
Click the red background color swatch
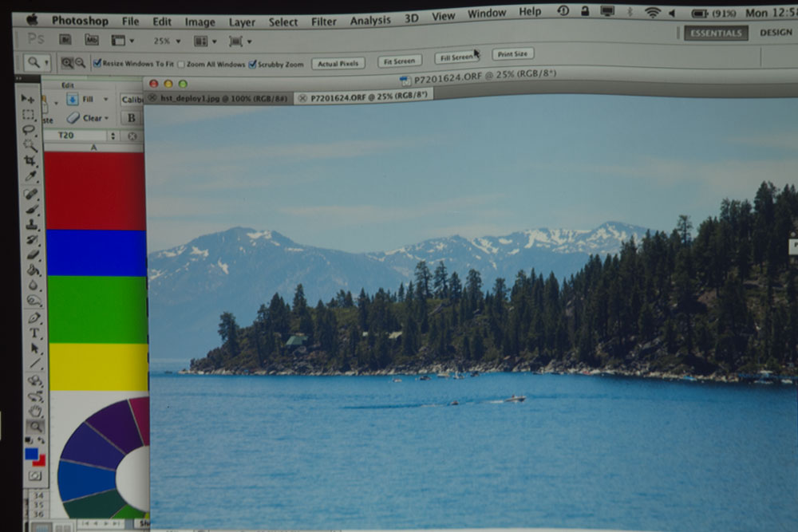pos(41,461)
